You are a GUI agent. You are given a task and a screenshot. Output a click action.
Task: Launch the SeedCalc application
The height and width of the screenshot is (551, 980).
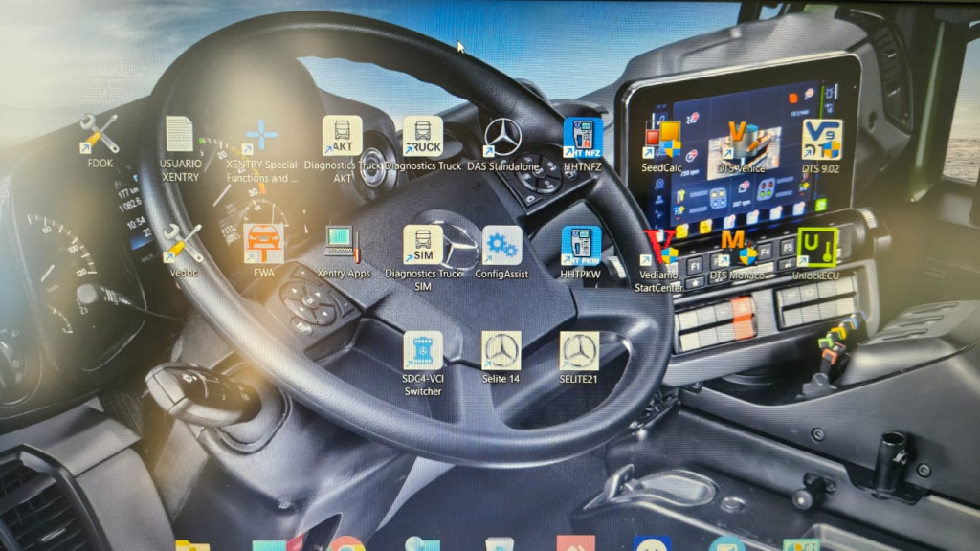click(661, 141)
